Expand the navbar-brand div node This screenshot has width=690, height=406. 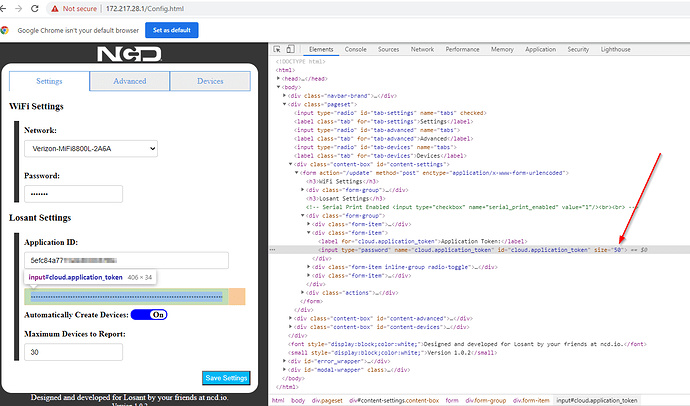[x=285, y=95]
